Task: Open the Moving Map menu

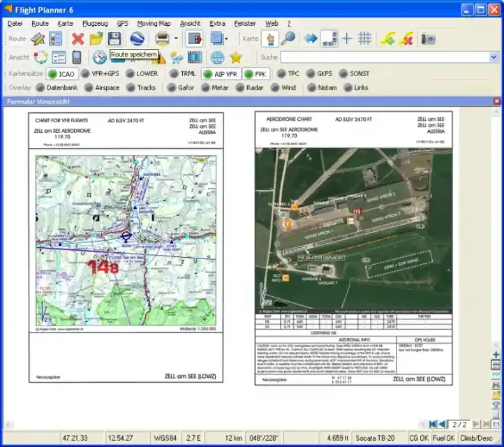Action: 154,24
